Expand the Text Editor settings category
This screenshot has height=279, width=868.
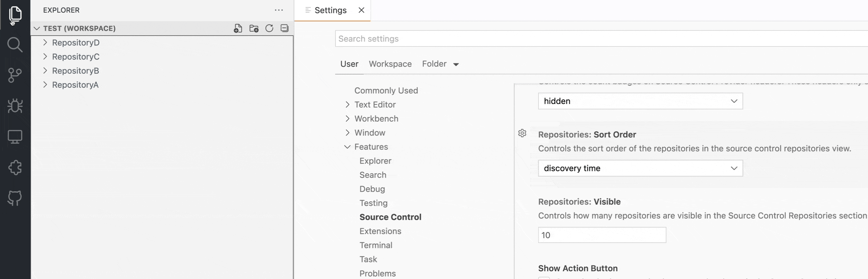coord(375,105)
